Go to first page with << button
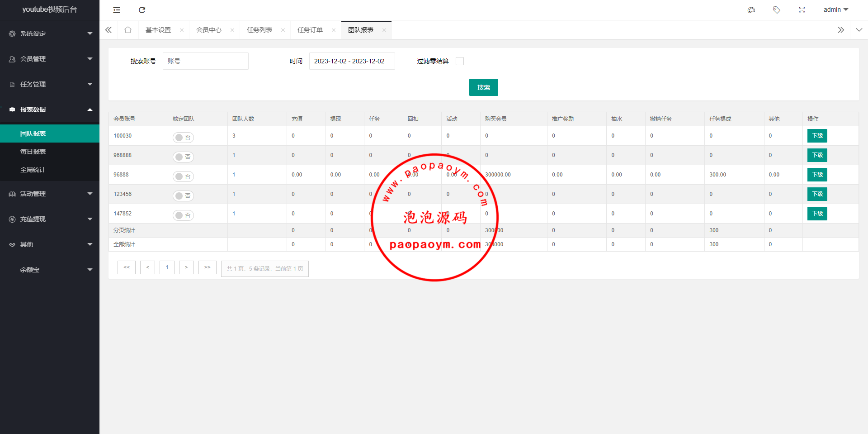This screenshot has height=434, width=868. point(127,267)
